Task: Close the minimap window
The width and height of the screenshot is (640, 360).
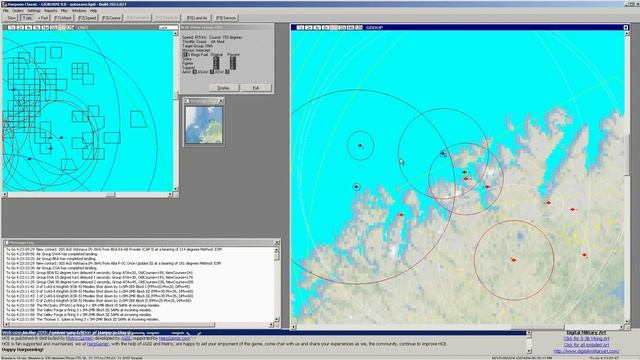Action: (x=221, y=101)
